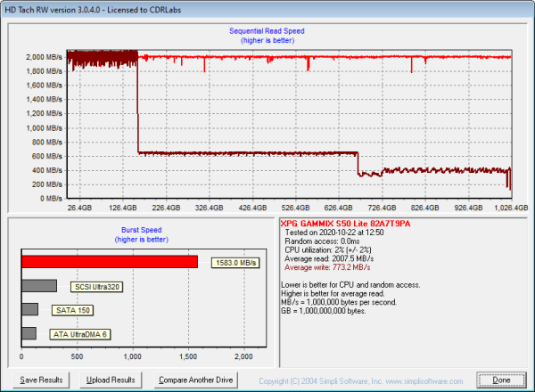Click the SATA 150 label
The width and height of the screenshot is (535, 392).
coord(73,310)
